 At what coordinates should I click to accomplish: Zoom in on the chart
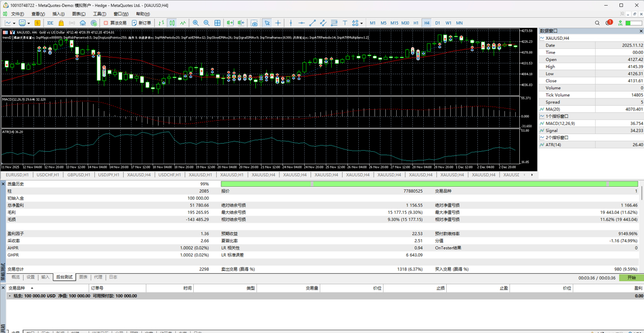pyautogui.click(x=195, y=23)
